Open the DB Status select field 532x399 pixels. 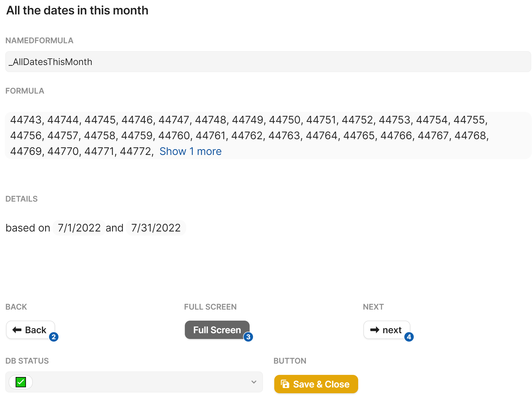(134, 382)
